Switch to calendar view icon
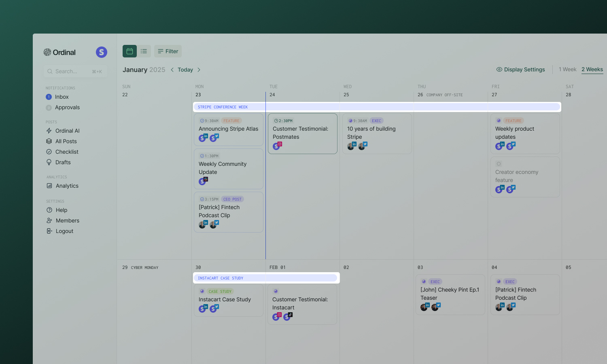The image size is (607, 364). point(129,51)
